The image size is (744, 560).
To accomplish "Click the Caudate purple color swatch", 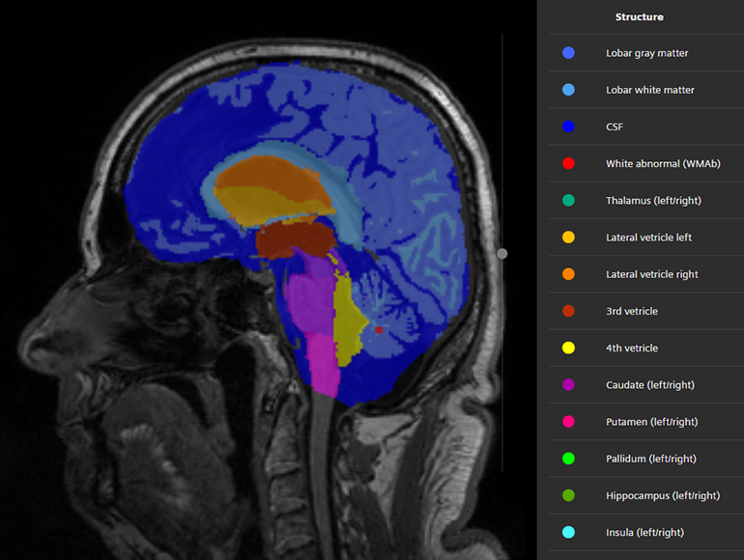I will (x=568, y=384).
